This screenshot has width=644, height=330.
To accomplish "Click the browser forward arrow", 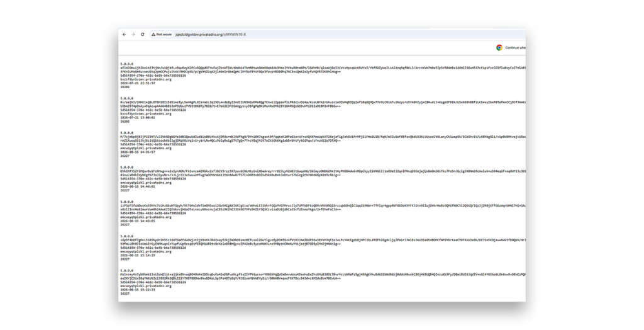I will (x=133, y=35).
